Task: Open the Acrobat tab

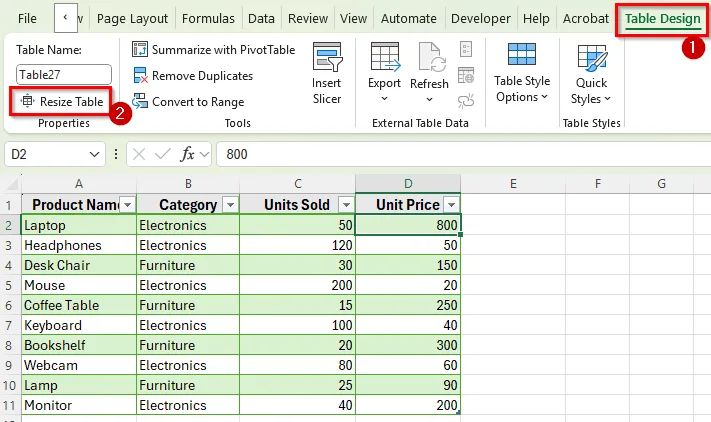Action: (x=585, y=19)
